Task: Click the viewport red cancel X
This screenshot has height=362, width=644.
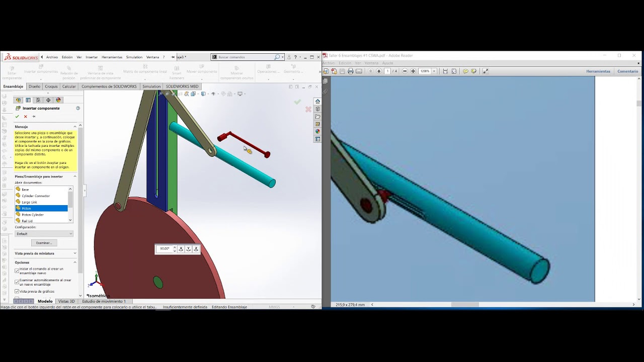Action: tap(308, 109)
